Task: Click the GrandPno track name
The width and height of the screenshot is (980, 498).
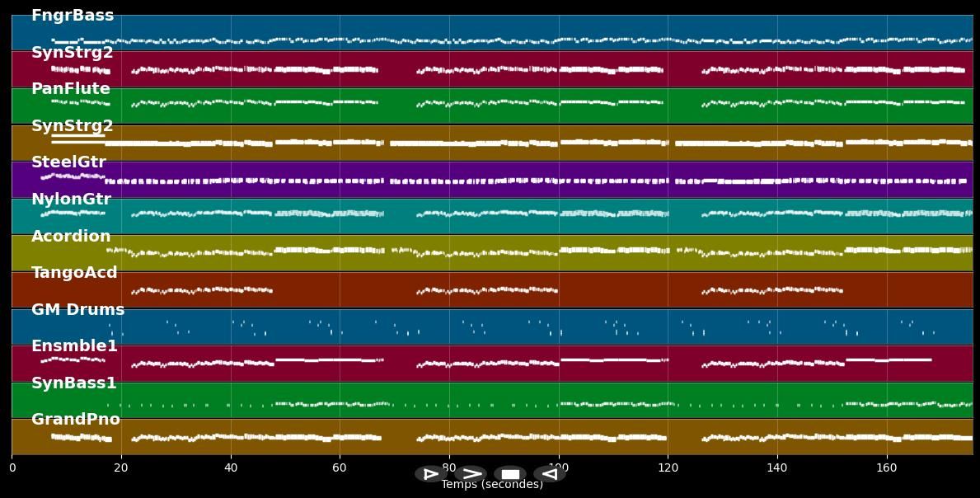Action: pos(76,420)
